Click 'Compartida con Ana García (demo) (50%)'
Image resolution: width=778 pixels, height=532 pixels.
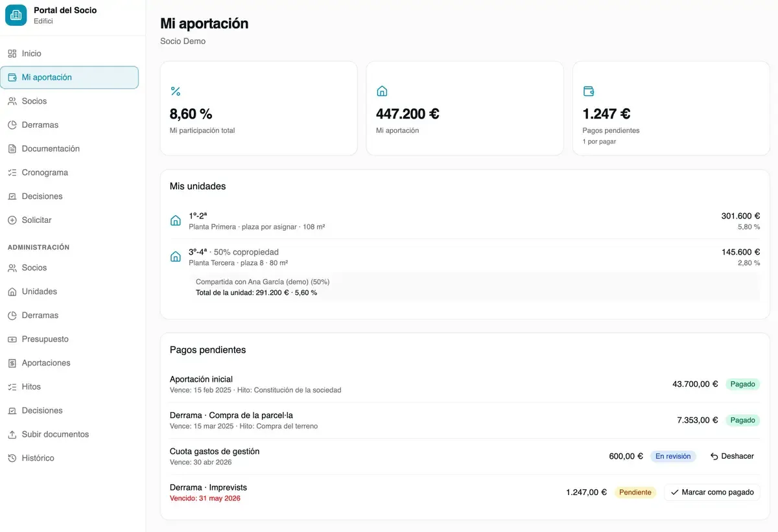[263, 282]
